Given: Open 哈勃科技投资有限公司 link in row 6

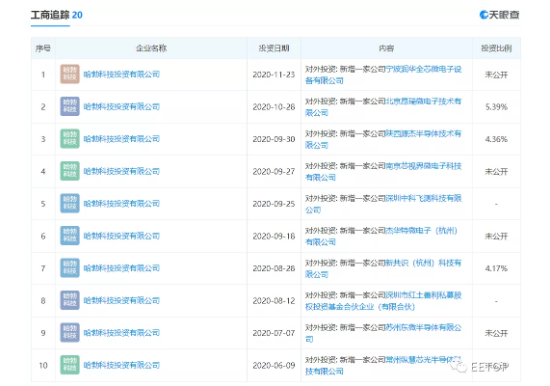Looking at the screenshot, I should [x=122, y=236].
